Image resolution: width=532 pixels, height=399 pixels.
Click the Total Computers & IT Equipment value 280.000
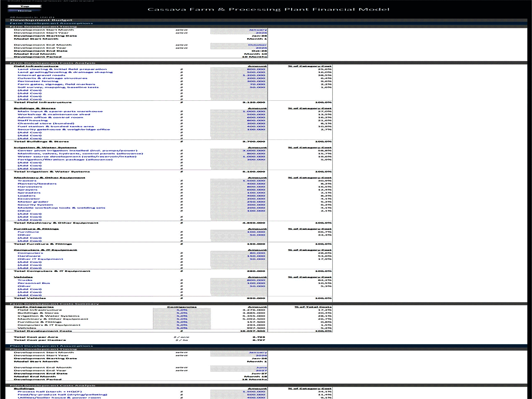click(256, 271)
